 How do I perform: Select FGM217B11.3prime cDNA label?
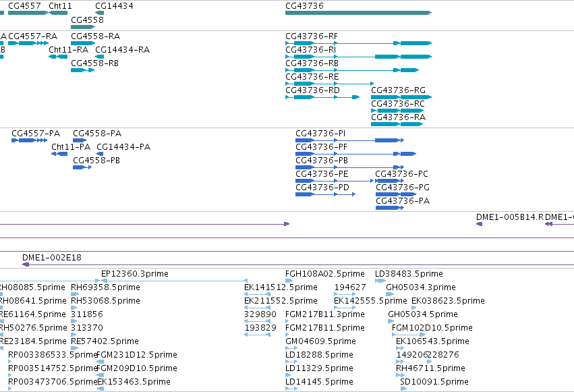click(325, 314)
